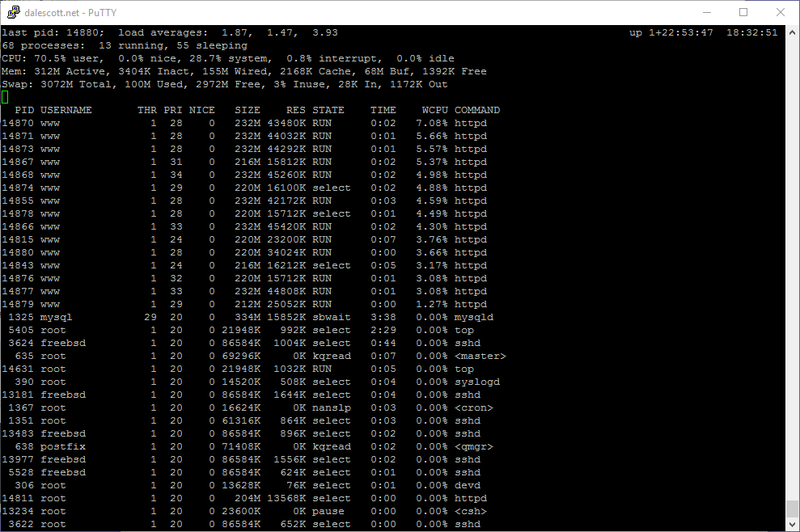Click the '15812K' RES value
800x532 pixels.
click(286, 162)
